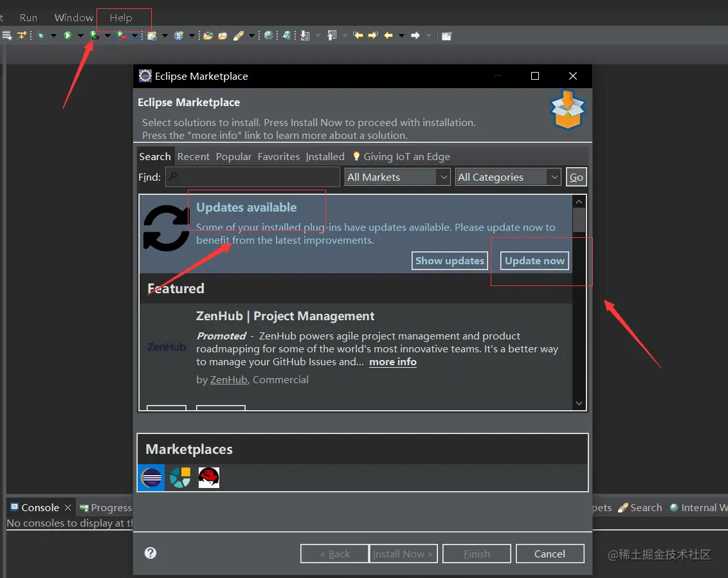Click the ZenHub logo thumbnail
Viewport: 728px width, 578px height.
pyautogui.click(x=167, y=347)
